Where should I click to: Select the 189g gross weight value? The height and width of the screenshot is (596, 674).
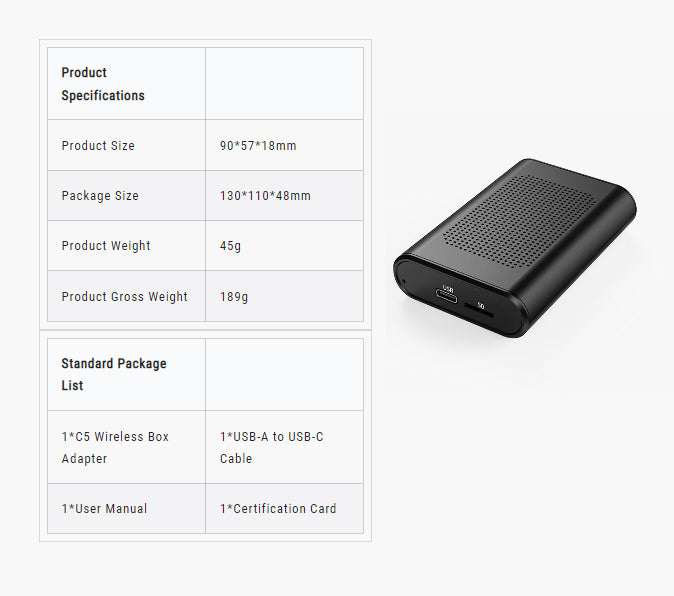234,296
